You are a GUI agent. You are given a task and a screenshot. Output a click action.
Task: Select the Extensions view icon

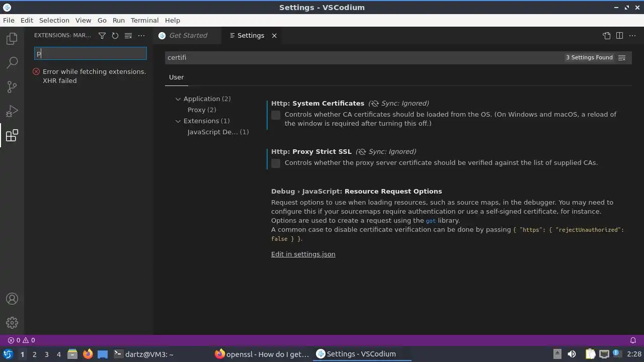pyautogui.click(x=12, y=135)
